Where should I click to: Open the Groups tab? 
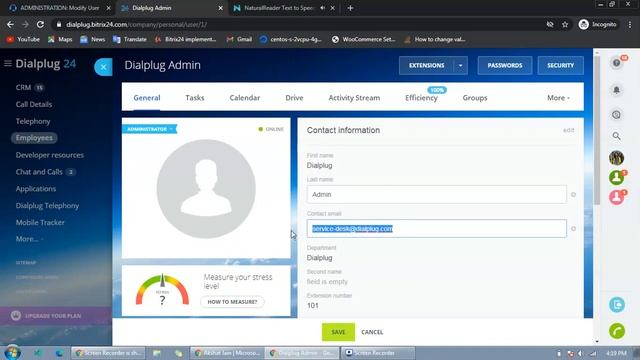(475, 98)
